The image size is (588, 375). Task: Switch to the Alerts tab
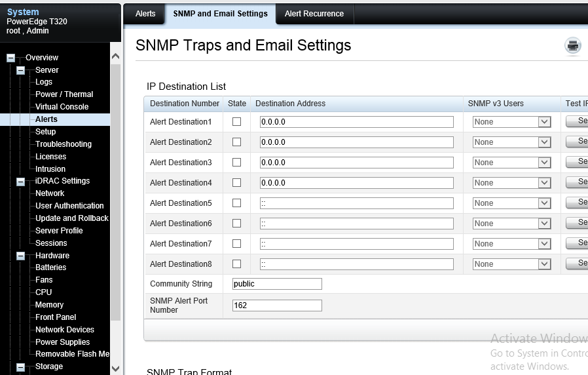coord(145,14)
